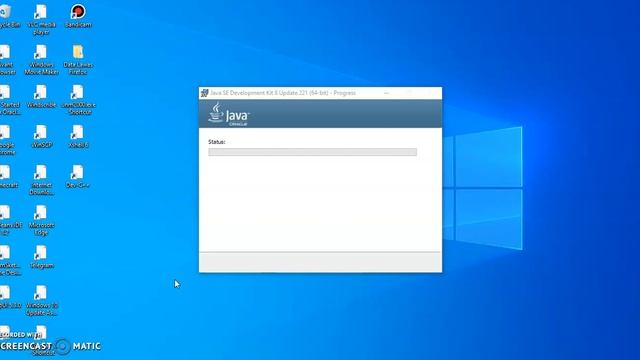This screenshot has width=640, height=360.
Task: Select the Minecraft desktop icon
Action: 8,176
